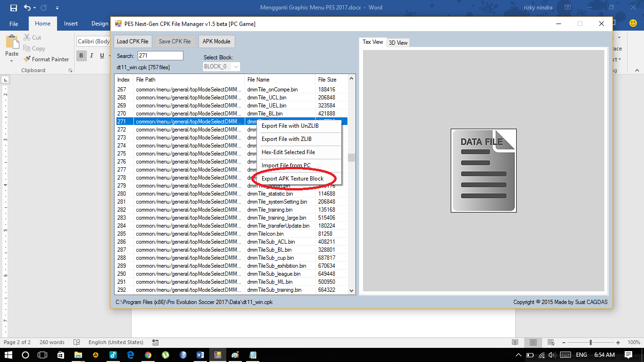Toggle Bold formatting in Word
Screen dimensions: 644x362
(81, 56)
